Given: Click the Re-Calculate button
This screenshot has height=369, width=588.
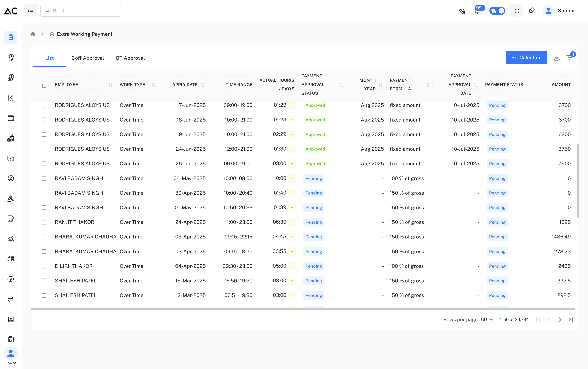Looking at the screenshot, I should (x=526, y=58).
